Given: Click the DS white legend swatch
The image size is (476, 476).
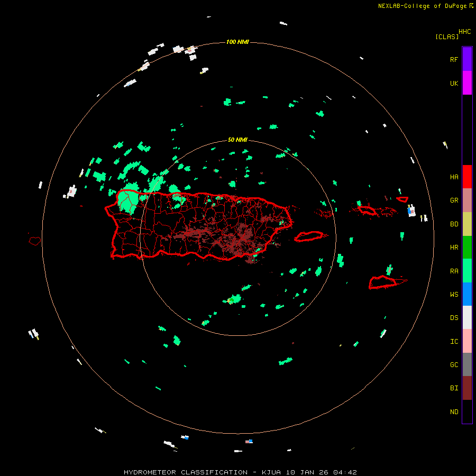Looking at the screenshot, I should pyautogui.click(x=467, y=317).
